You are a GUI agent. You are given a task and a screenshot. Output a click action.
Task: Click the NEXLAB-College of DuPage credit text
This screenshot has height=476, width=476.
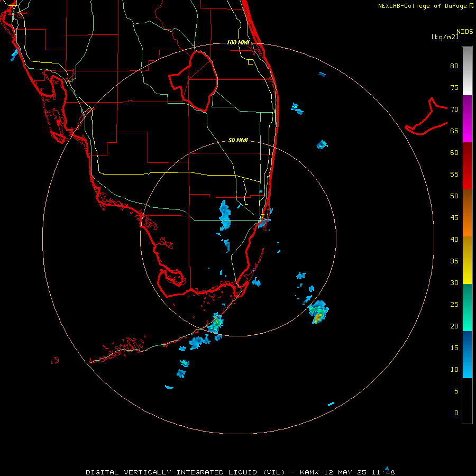coord(423,6)
